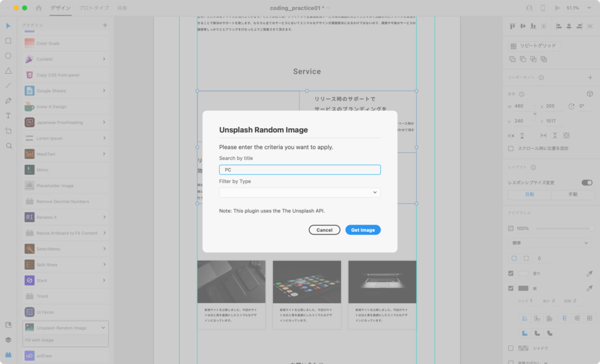Switch to the 共有 tab
Screen dimensions: 600x364
tap(122, 8)
